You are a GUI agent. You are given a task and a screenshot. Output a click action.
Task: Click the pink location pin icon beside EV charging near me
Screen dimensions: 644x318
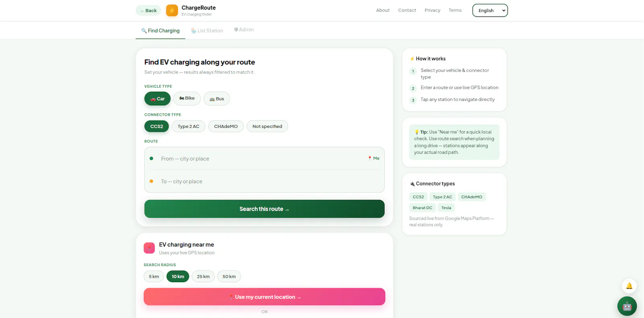[x=149, y=248]
